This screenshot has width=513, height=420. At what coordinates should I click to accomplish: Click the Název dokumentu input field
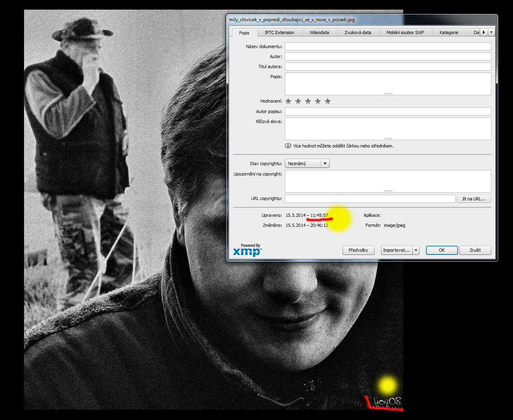(x=387, y=46)
